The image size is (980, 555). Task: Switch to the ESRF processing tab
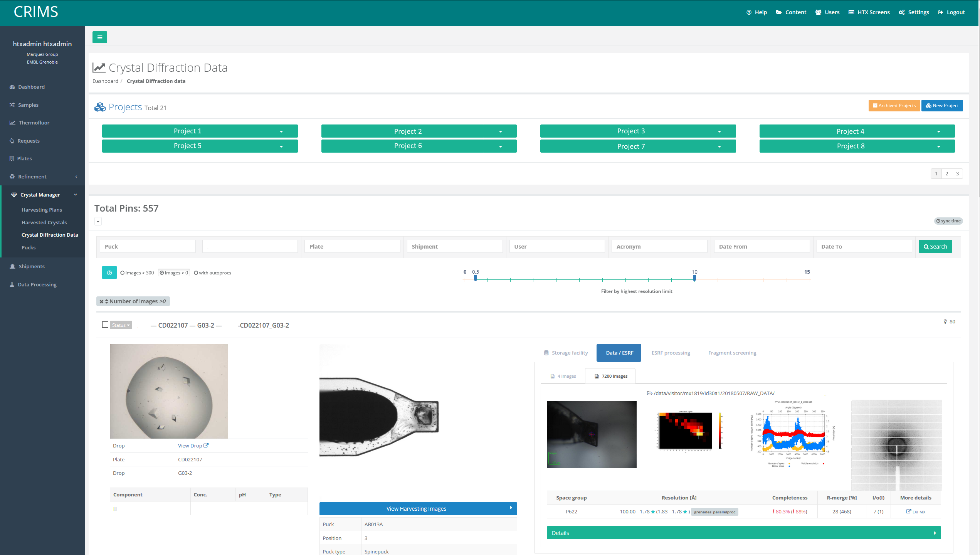[671, 353]
